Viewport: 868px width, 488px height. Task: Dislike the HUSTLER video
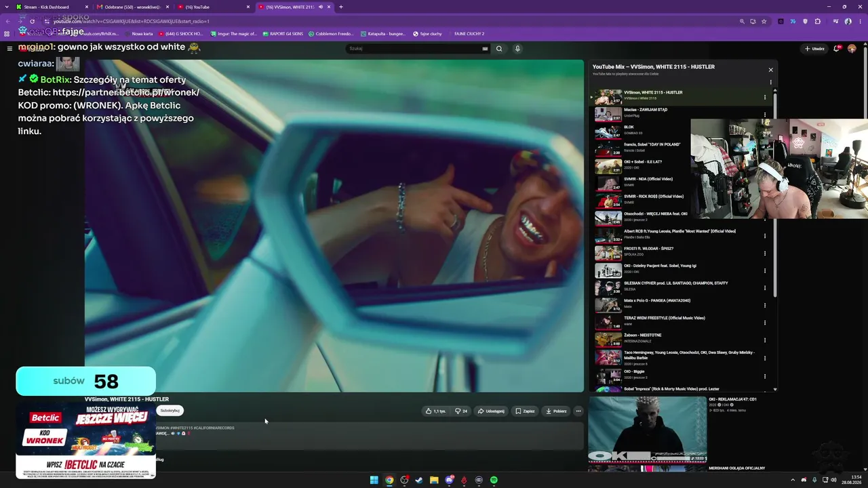(x=461, y=411)
